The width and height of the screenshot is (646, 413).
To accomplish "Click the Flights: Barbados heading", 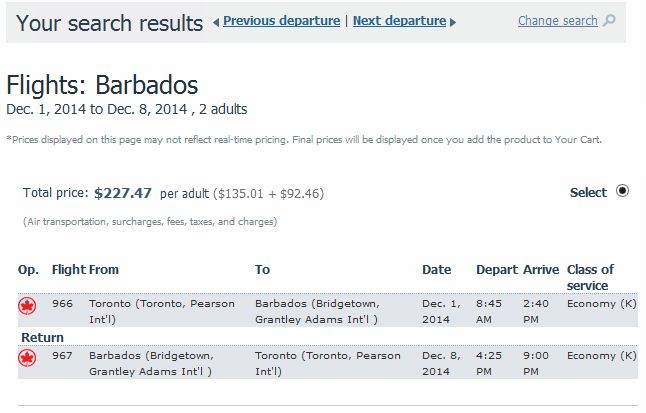I will (102, 85).
